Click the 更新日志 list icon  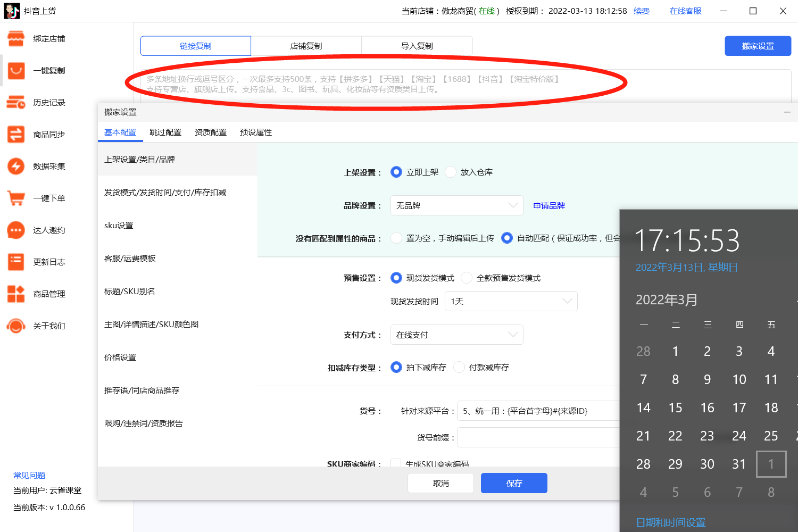(16, 262)
